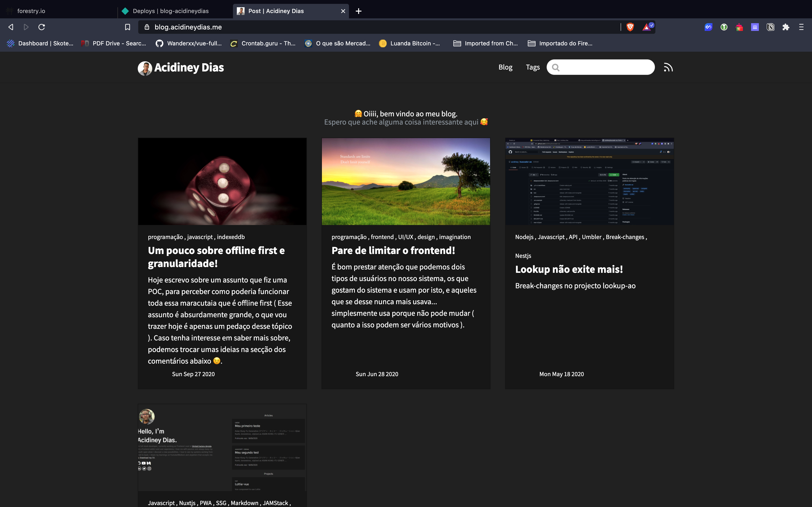Open a new browser tab

[358, 11]
